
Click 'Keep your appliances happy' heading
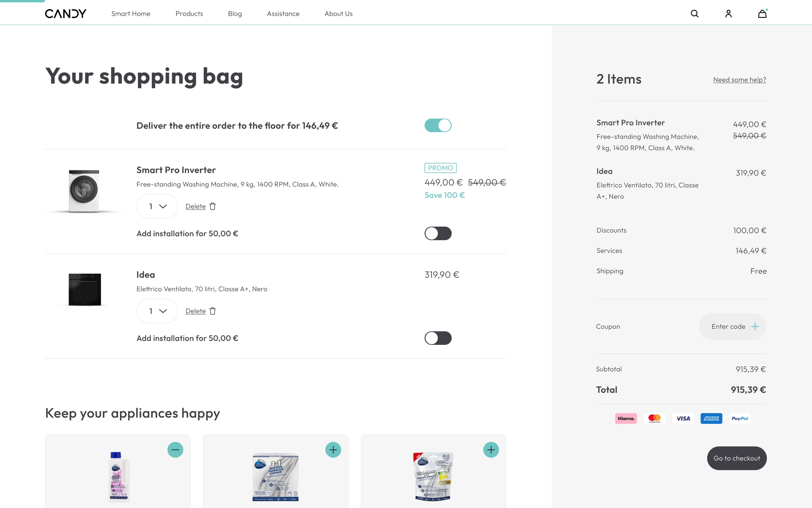coord(133,413)
